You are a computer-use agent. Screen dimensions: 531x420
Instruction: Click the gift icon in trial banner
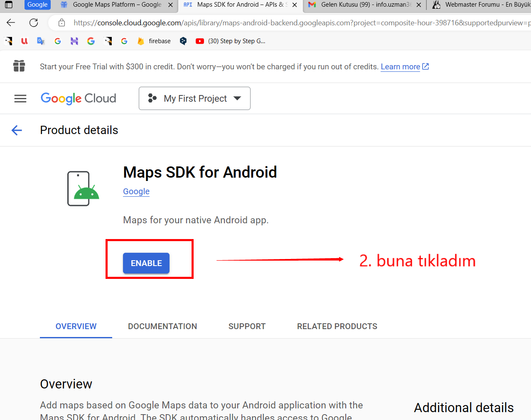tap(19, 66)
